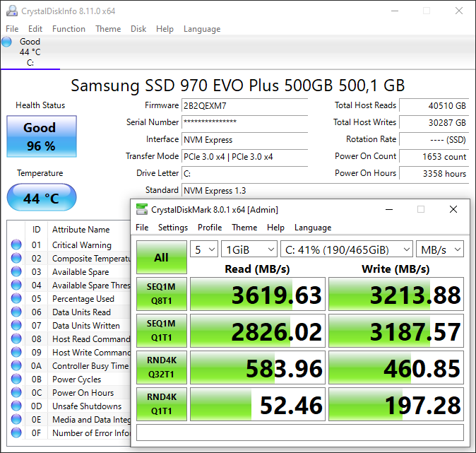476x453 pixels.
Task: Click the Good 96 % health status button
Action: click(x=42, y=136)
